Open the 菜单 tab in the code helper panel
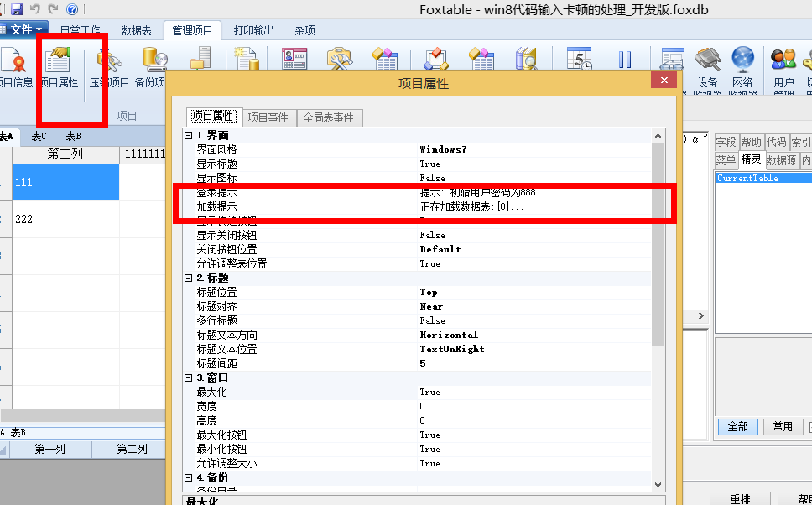812x505 pixels. 726,160
